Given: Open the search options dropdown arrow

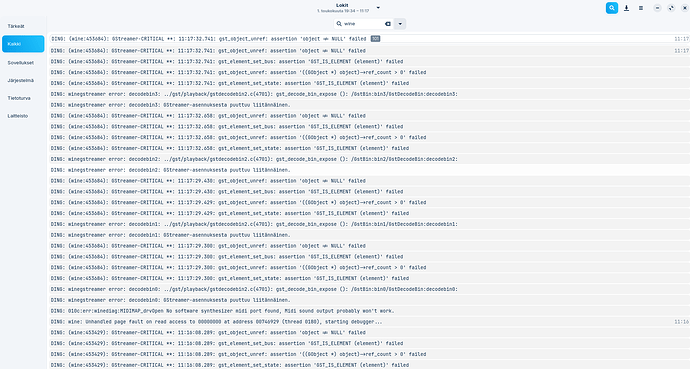Looking at the screenshot, I should tap(400, 24).
